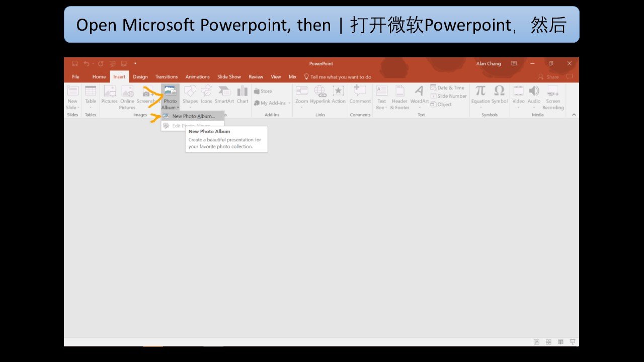Screen dimensions: 644x362
Task: Switch to the Review tab
Action: click(256, 77)
